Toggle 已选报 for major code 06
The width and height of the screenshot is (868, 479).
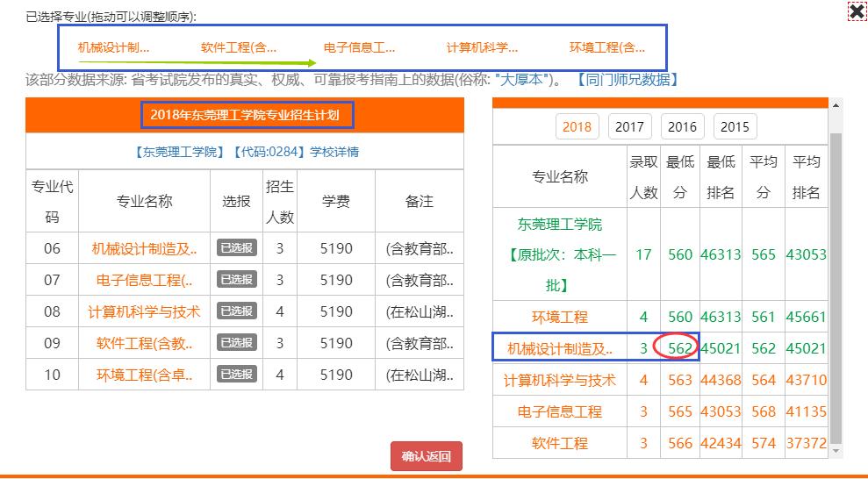point(236,247)
